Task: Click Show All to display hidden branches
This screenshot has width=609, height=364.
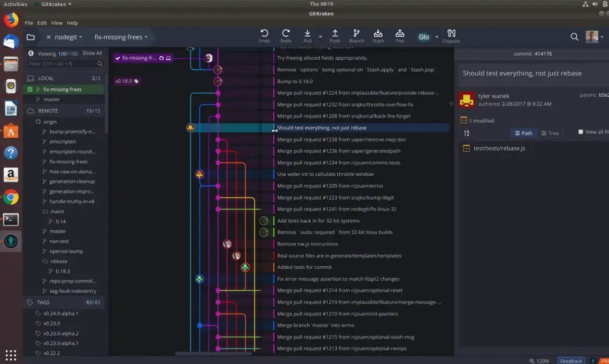Action: [92, 53]
